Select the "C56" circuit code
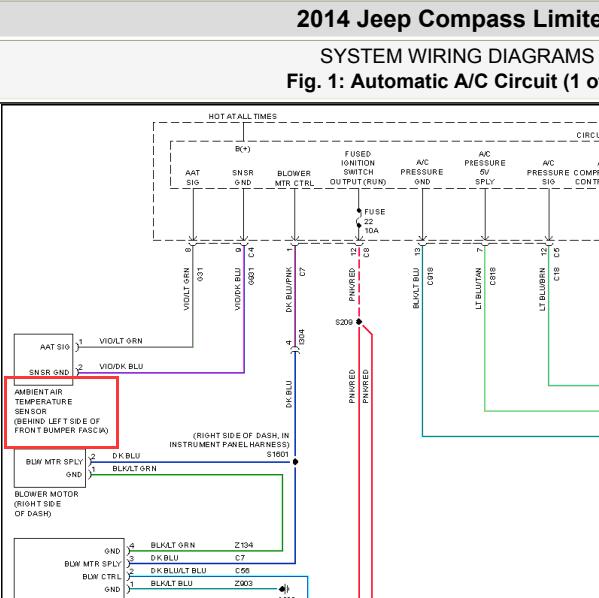The height and width of the screenshot is (598, 599). (x=242, y=570)
